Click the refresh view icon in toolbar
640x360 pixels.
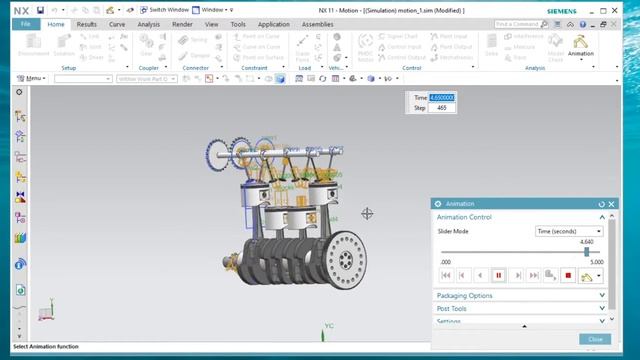tap(322, 78)
